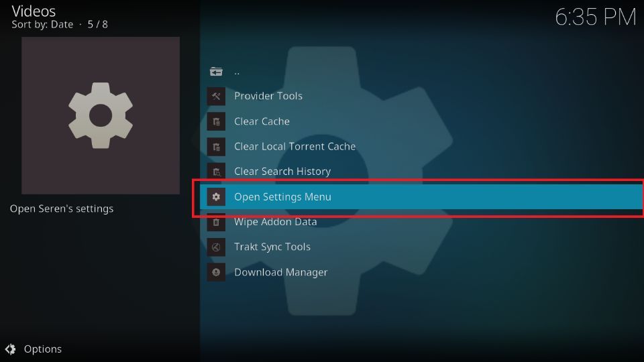Viewport: 644px width, 362px height.
Task: Click the Wipe Addon Data trash icon
Action: click(x=216, y=222)
